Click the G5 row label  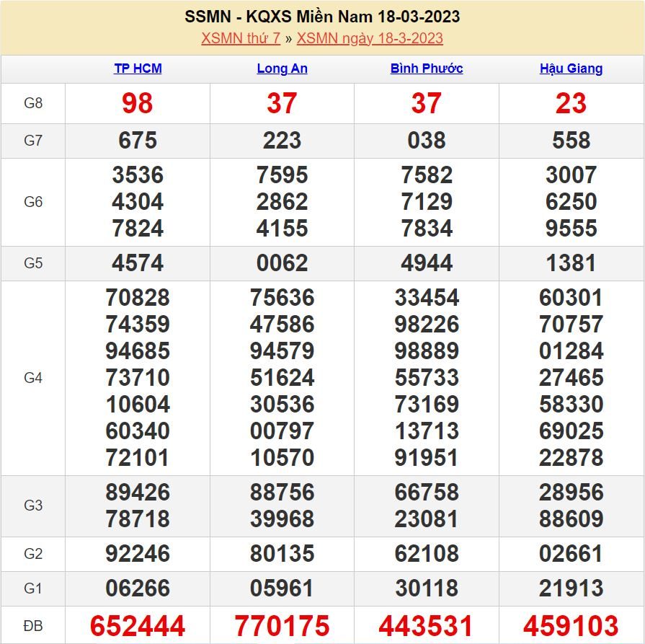coord(33,263)
